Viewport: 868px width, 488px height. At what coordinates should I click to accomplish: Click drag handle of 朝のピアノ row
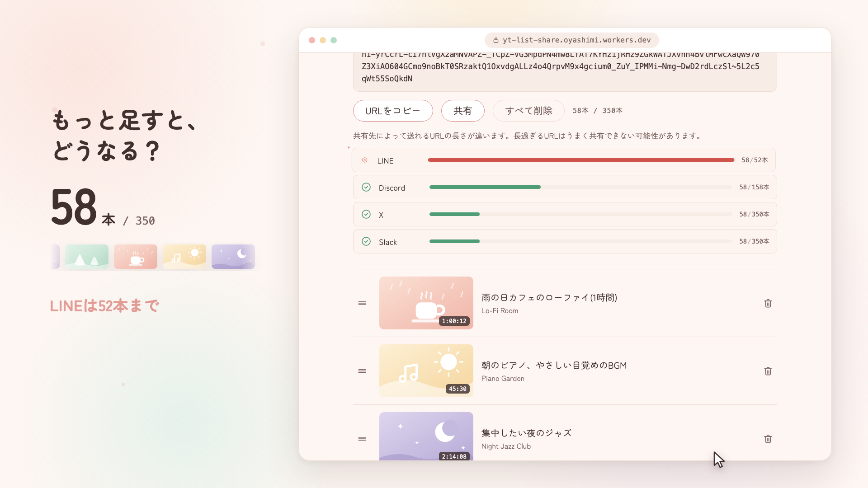[x=362, y=371]
